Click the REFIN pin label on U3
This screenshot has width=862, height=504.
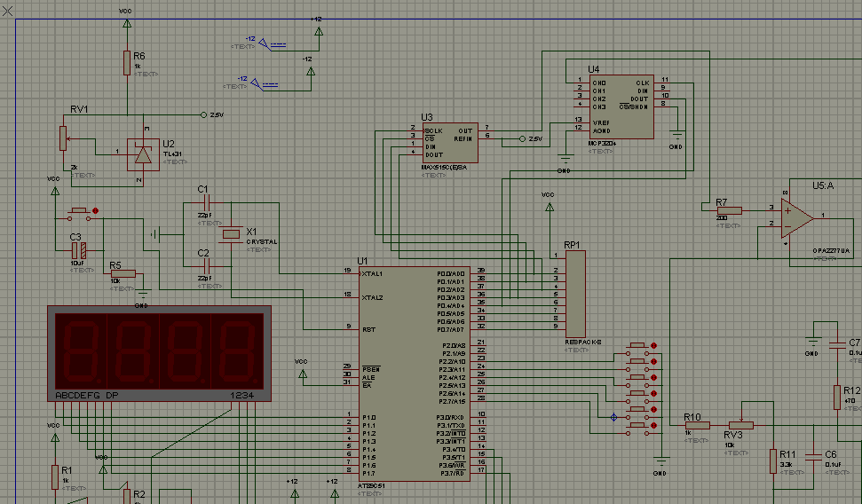(463, 139)
